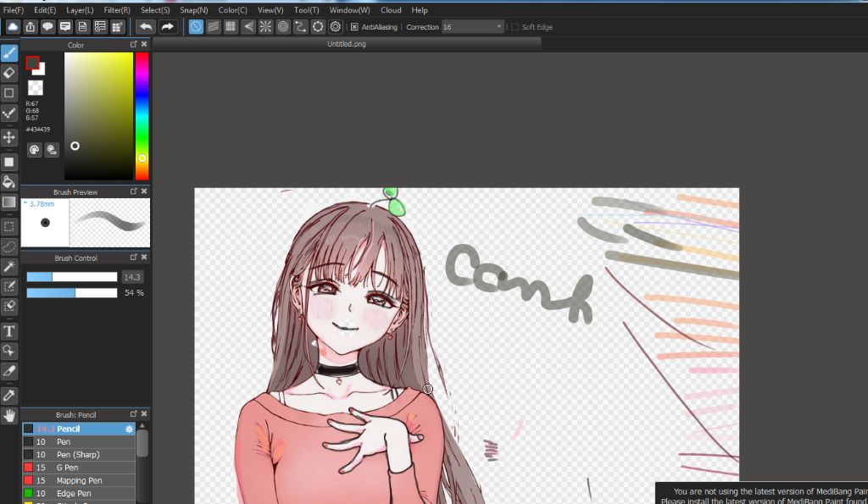Select the Lasso selection tool
Viewport: 868px width, 504px height.
pos(8,246)
